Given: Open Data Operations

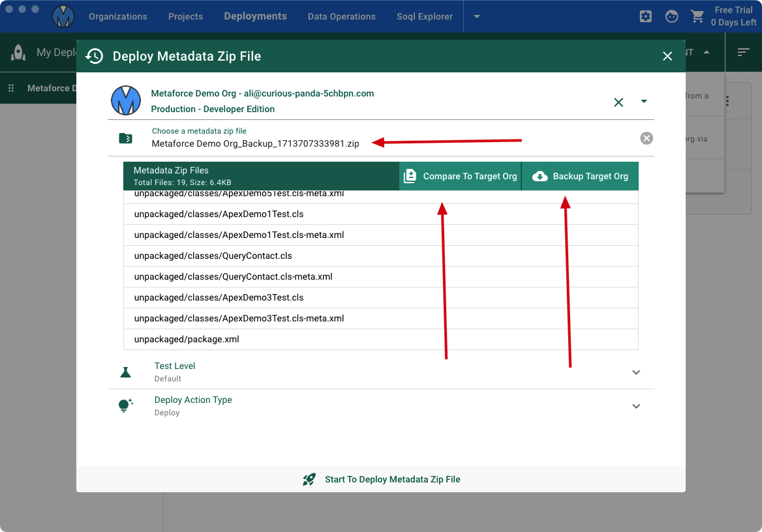Looking at the screenshot, I should tap(342, 16).
